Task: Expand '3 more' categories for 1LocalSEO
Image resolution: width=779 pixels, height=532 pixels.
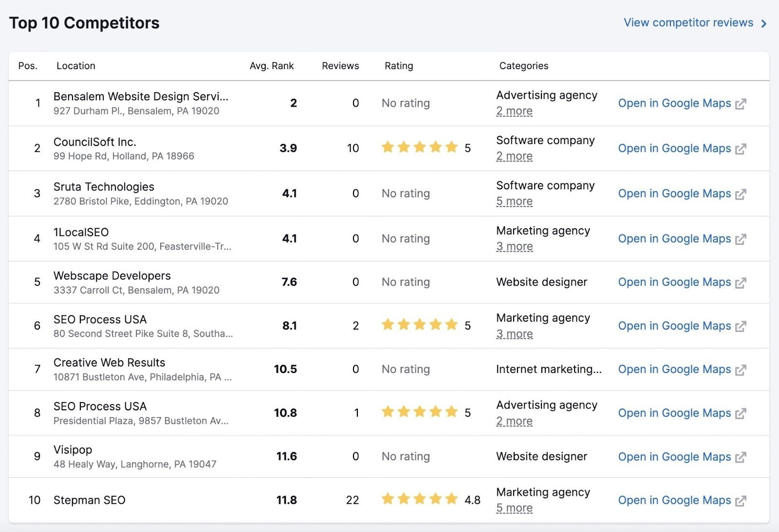Action: 514,247
